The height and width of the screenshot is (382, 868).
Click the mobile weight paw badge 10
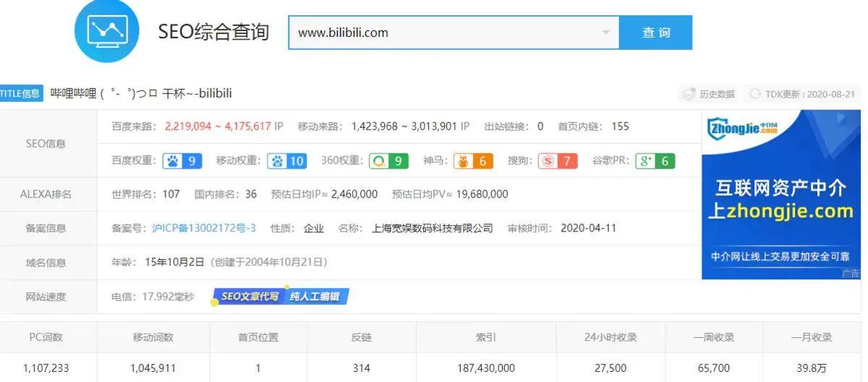pyautogui.click(x=287, y=161)
